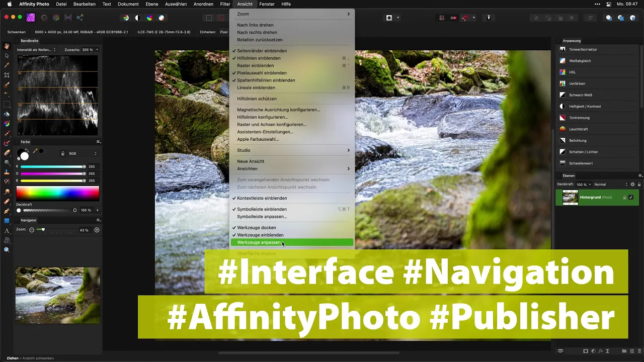Click the rainbow color spectrum bar
Viewport: 644px width, 362px height.
(x=58, y=193)
